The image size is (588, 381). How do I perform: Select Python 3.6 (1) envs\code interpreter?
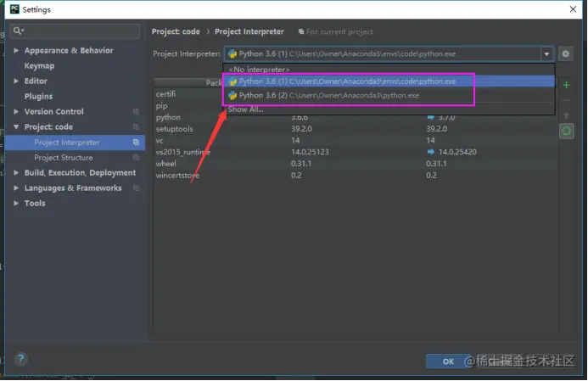point(389,81)
